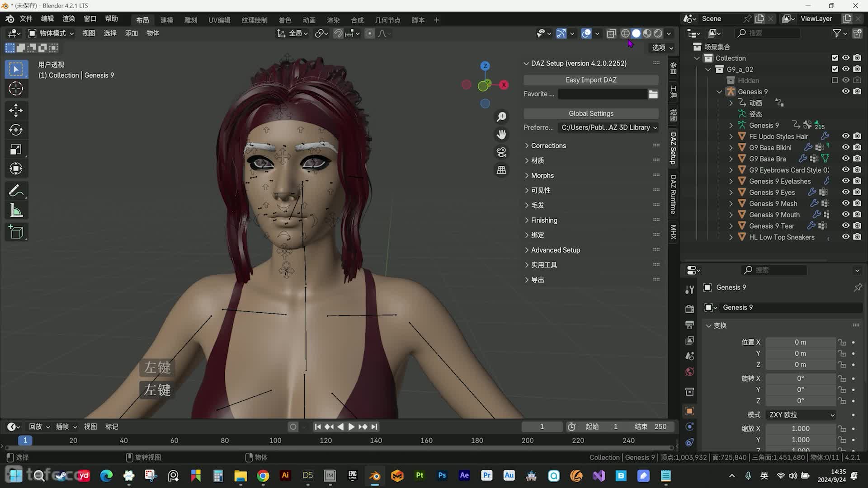The width and height of the screenshot is (868, 488).
Task: Open the 选项 options button
Action: click(x=662, y=47)
